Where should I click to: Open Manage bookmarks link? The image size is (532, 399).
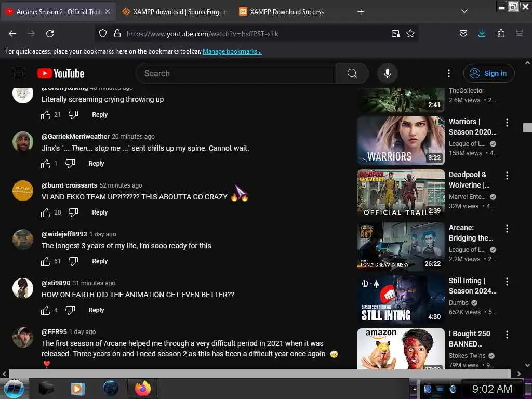pyautogui.click(x=232, y=51)
